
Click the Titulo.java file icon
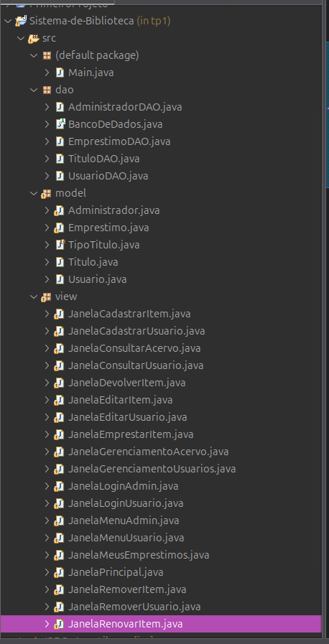coord(60,262)
